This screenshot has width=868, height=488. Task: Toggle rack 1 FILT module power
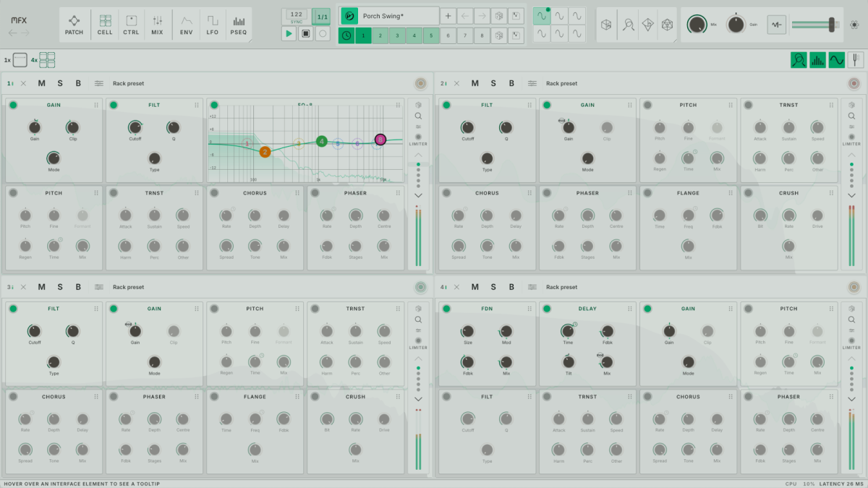114,105
